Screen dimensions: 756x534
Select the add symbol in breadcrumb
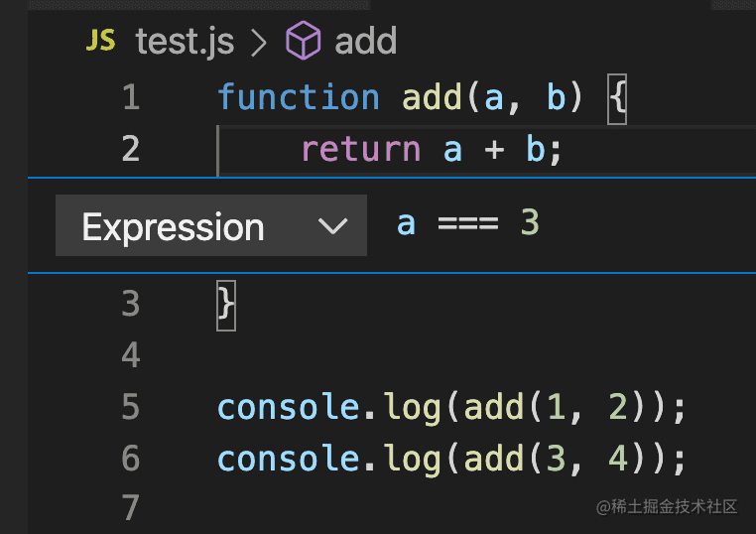tap(365, 42)
